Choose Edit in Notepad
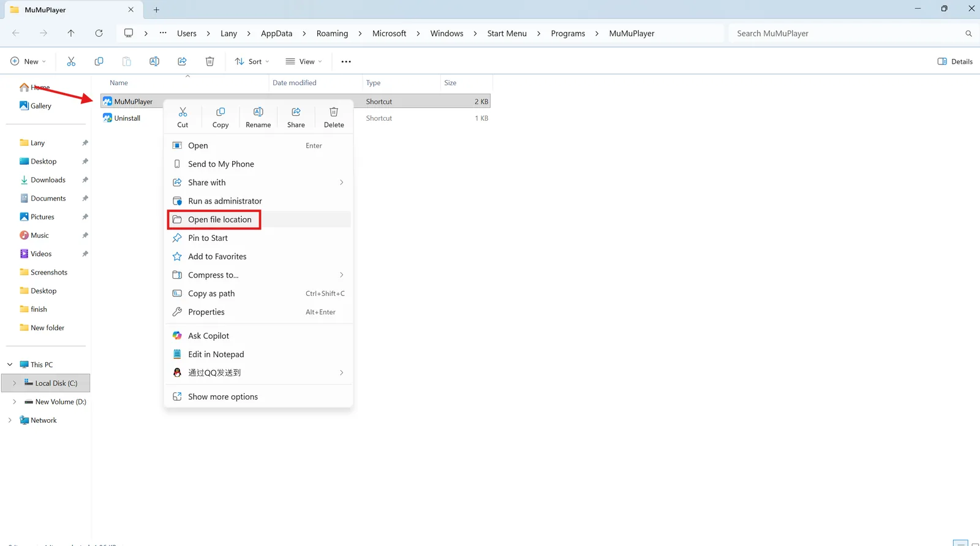 point(258,354)
